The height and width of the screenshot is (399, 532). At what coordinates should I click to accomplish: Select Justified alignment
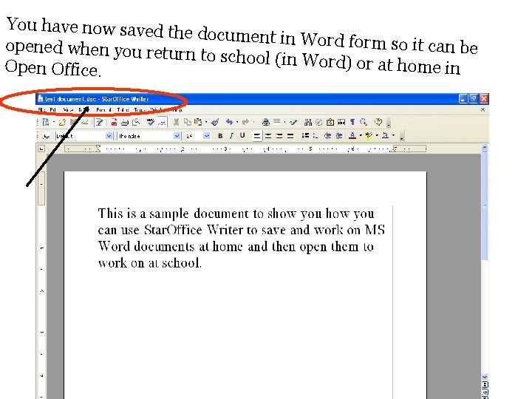pos(290,136)
